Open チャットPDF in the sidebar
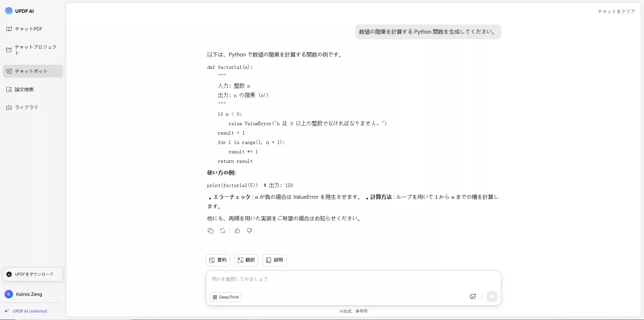This screenshot has height=320, width=644. coord(33,29)
